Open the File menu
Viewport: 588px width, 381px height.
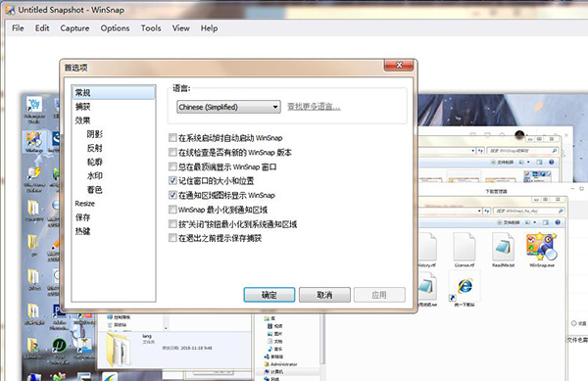(18, 28)
